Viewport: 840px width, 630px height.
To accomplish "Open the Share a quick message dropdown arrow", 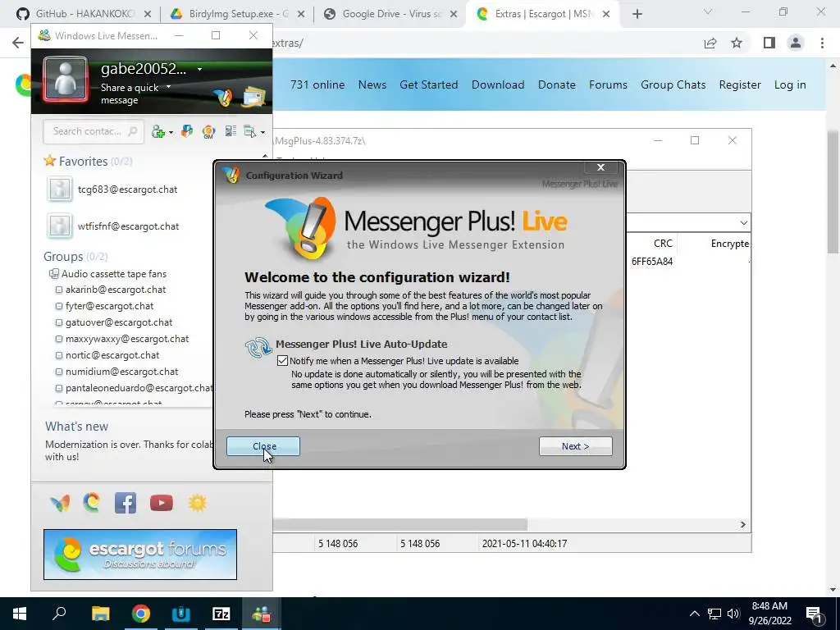I will tap(168, 87).
